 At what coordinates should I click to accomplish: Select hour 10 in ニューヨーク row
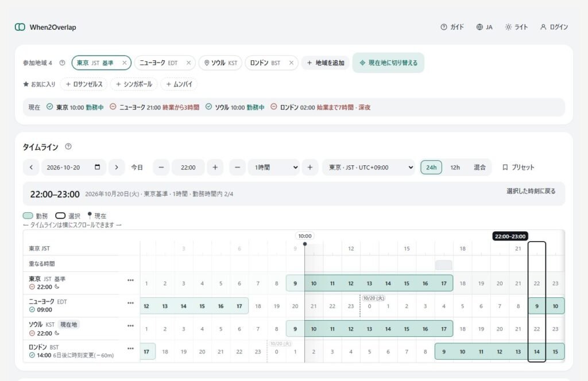pyautogui.click(x=555, y=306)
